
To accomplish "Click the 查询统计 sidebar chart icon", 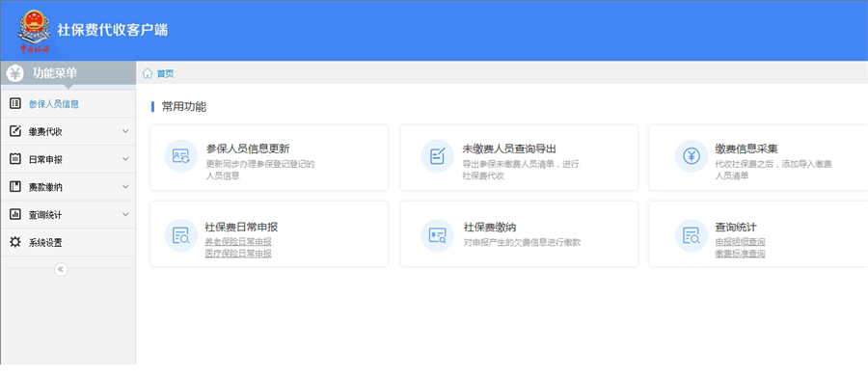I will click(14, 214).
